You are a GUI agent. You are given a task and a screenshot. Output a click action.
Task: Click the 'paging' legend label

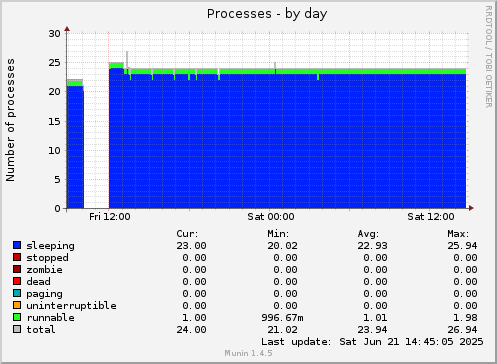point(44,294)
